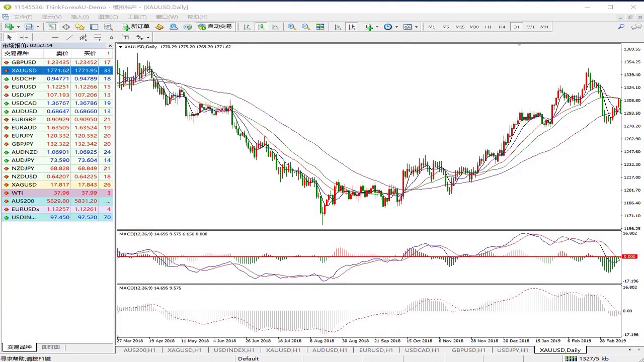This screenshot has height=362, width=644.
Task: Expand the templates dropdown arrow
Action: 416,27
